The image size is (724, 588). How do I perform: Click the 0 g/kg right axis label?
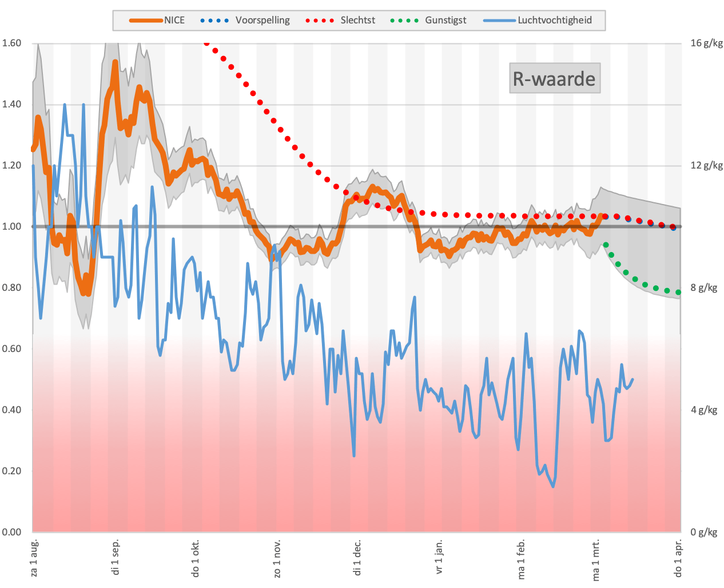pyautogui.click(x=704, y=533)
